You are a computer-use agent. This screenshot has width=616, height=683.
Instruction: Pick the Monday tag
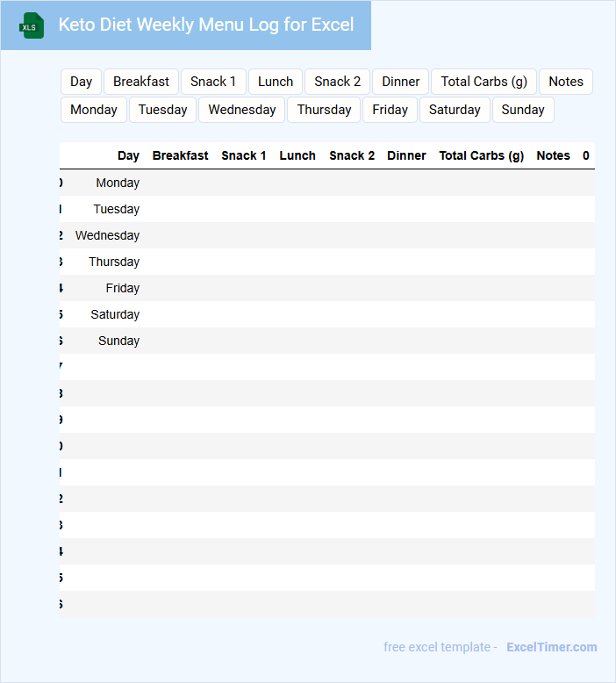94,110
